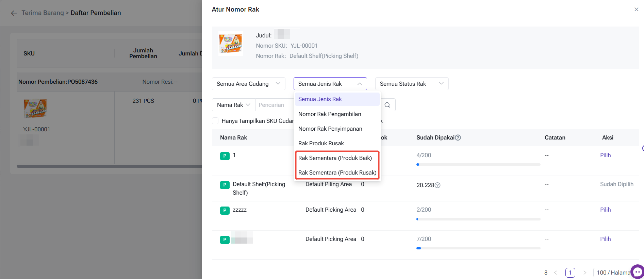644x279 pixels.
Task: Open the Nama Rak search-type dropdown
Action: tap(233, 105)
